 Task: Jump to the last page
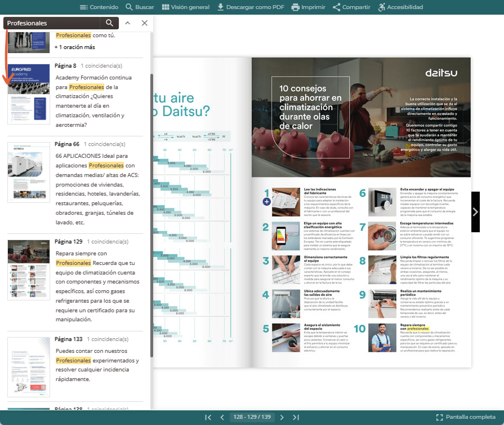[296, 417]
